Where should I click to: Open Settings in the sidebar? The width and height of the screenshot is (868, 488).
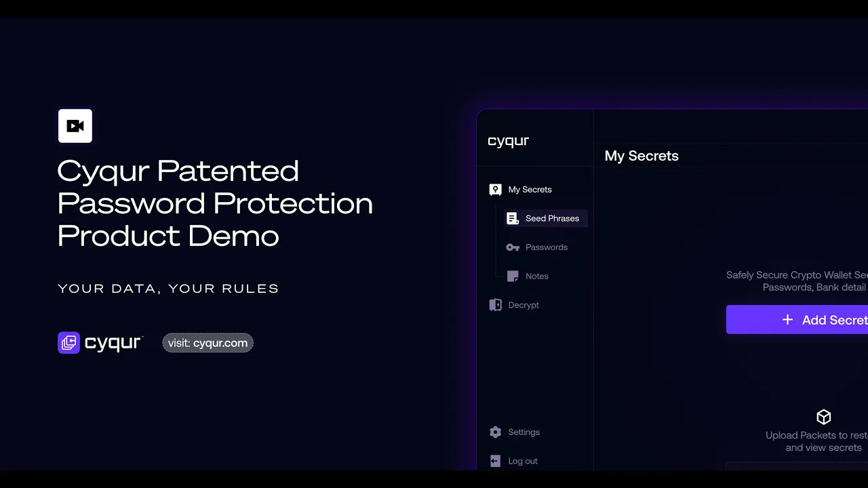(515, 432)
